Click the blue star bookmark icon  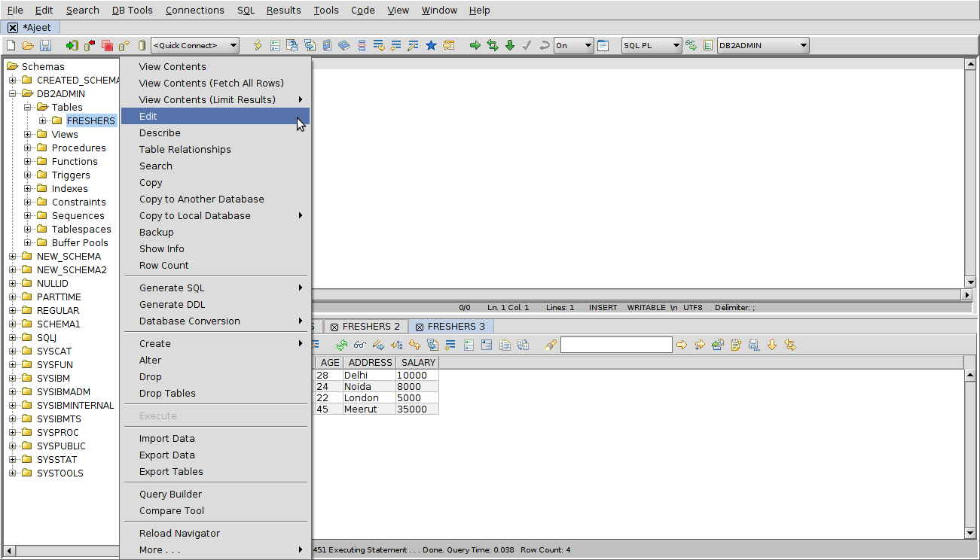(x=431, y=46)
